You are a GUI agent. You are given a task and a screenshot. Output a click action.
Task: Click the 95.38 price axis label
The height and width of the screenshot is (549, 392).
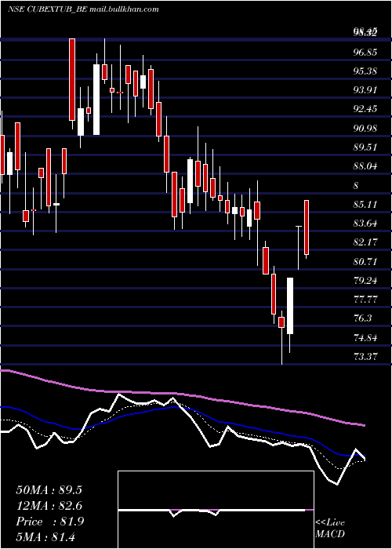(x=365, y=71)
